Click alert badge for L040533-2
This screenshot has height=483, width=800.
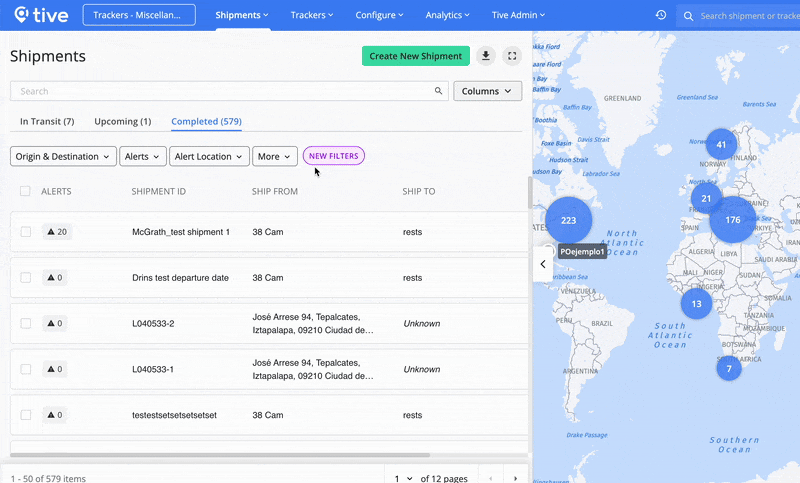tap(55, 323)
